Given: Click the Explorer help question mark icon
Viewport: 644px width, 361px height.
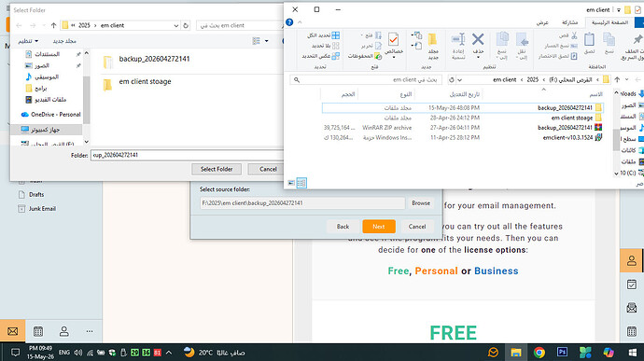Looking at the screenshot, I should click(289, 22).
